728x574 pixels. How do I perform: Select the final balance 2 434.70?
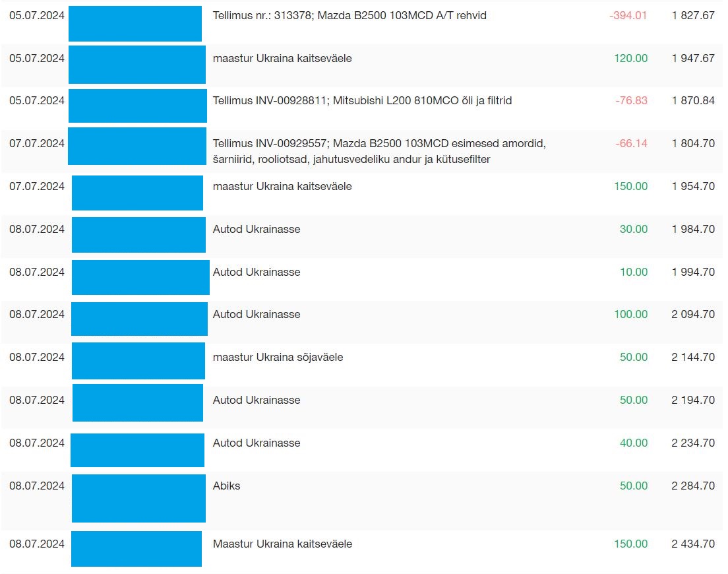pos(693,544)
